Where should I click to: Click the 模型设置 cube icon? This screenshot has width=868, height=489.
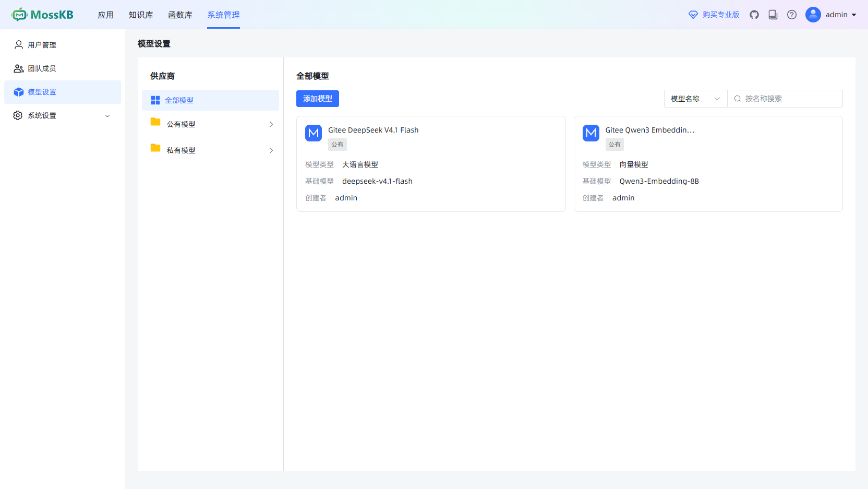[19, 92]
